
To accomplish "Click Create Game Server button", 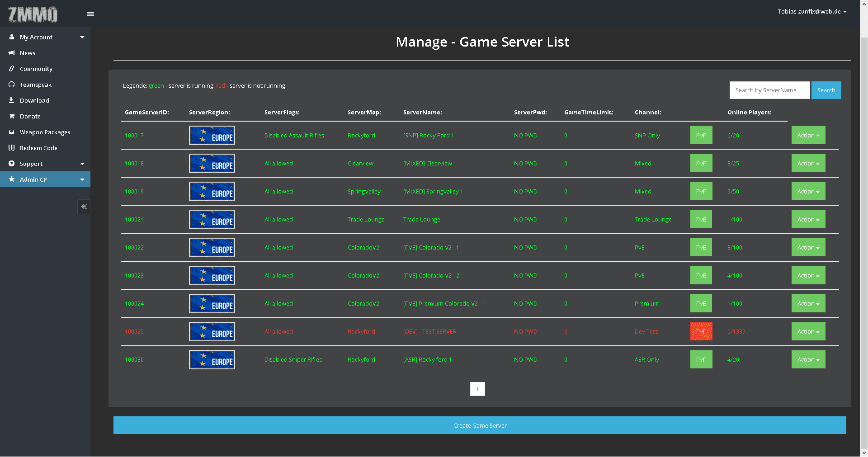I will coord(480,425).
